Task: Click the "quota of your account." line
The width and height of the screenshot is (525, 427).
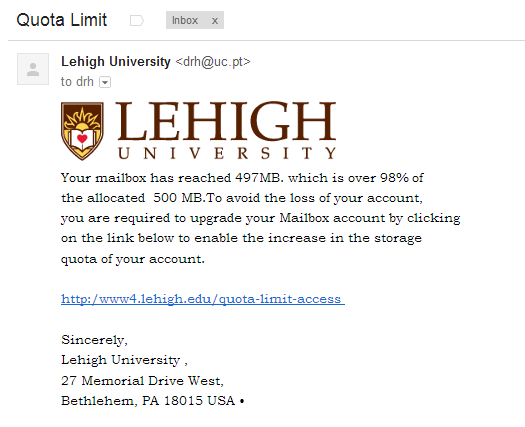Action: tap(133, 259)
